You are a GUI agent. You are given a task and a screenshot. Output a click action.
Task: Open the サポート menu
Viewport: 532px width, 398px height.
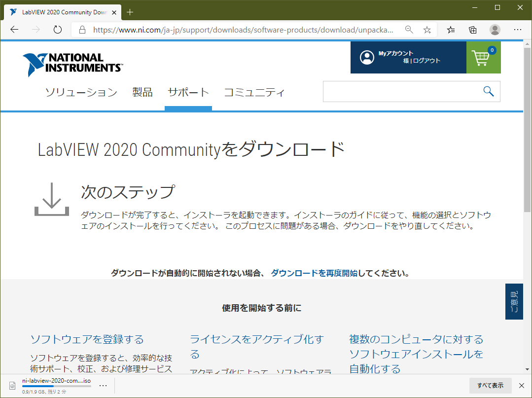188,92
